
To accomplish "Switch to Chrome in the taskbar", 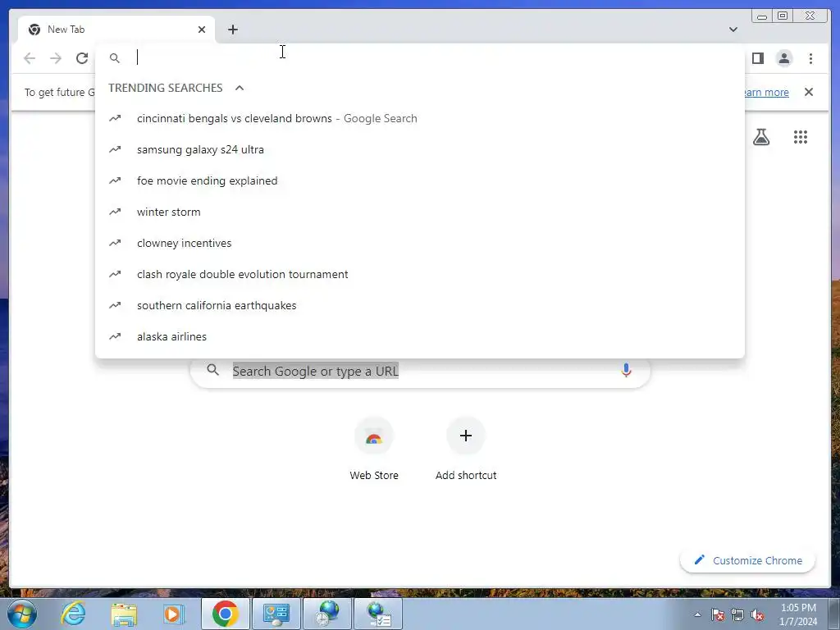I will tap(226, 614).
